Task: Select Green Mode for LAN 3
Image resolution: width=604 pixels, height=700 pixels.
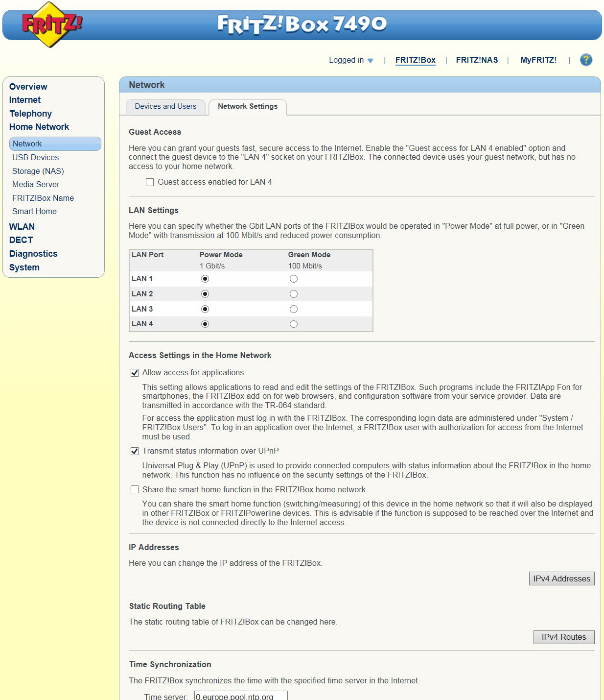Action: point(294,309)
